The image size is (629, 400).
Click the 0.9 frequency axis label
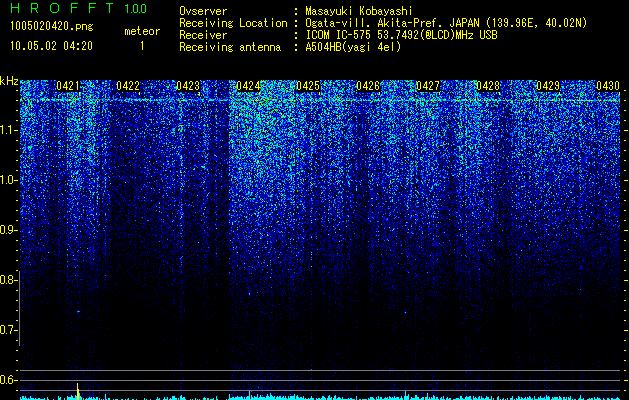click(x=8, y=230)
